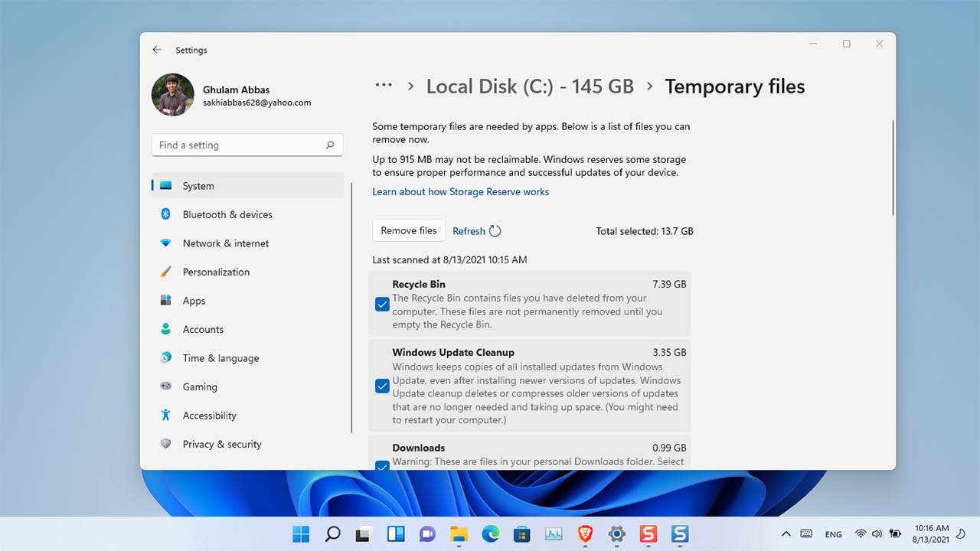Open the touch keyboard tray icon
Viewport: 980px width, 551px height.
click(806, 534)
